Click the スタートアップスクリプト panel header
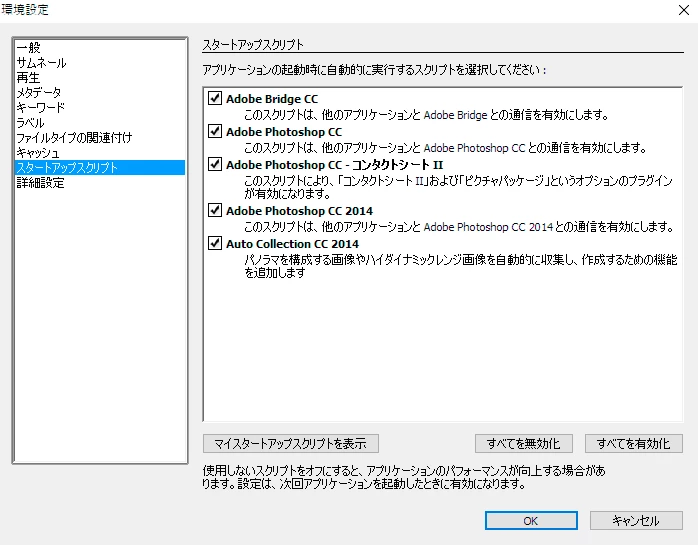This screenshot has height=545, width=698. tap(253, 45)
